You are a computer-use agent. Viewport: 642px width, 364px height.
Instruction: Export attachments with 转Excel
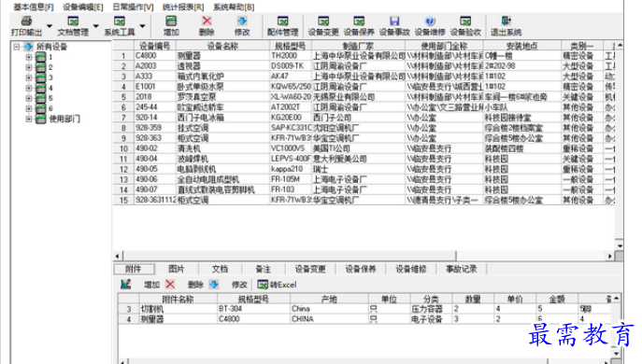(x=277, y=285)
